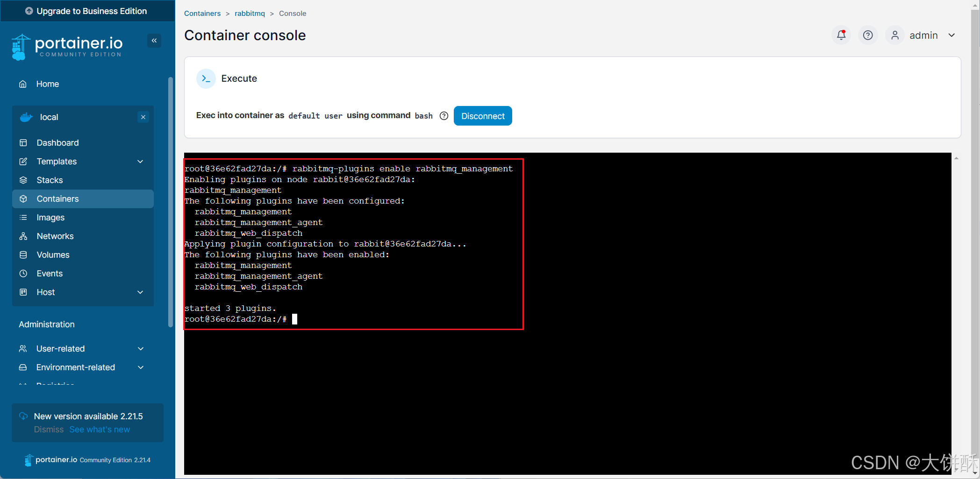Image resolution: width=980 pixels, height=479 pixels.
Task: Expand the Environment-related chevron
Action: coord(141,367)
